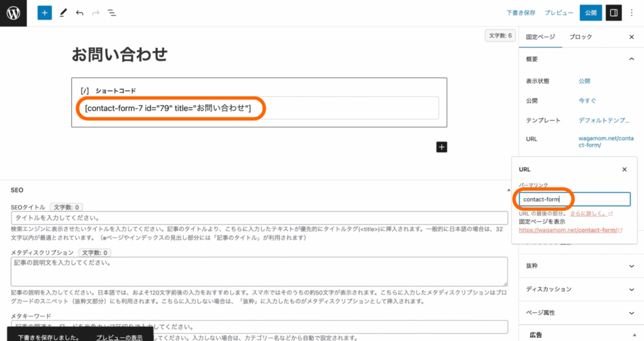The image size is (644, 341).
Task: Expand the 抜粋 section
Action: pos(631,266)
